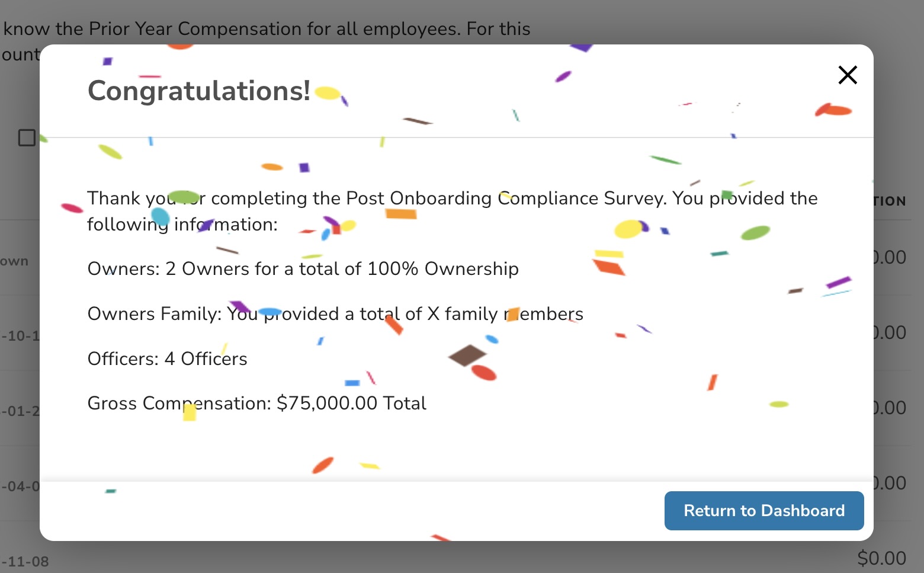
Task: Click the Gross Compensation $75,000.00 line
Action: pos(256,404)
